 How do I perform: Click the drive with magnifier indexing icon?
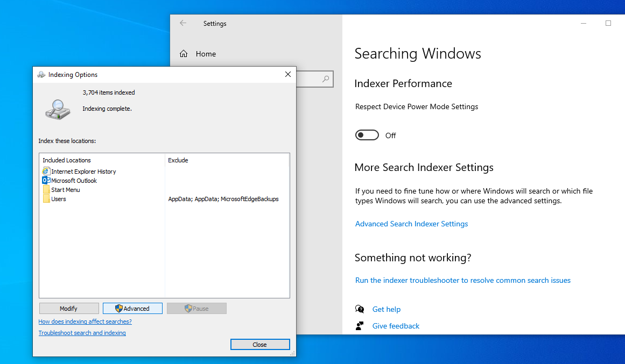point(58,110)
